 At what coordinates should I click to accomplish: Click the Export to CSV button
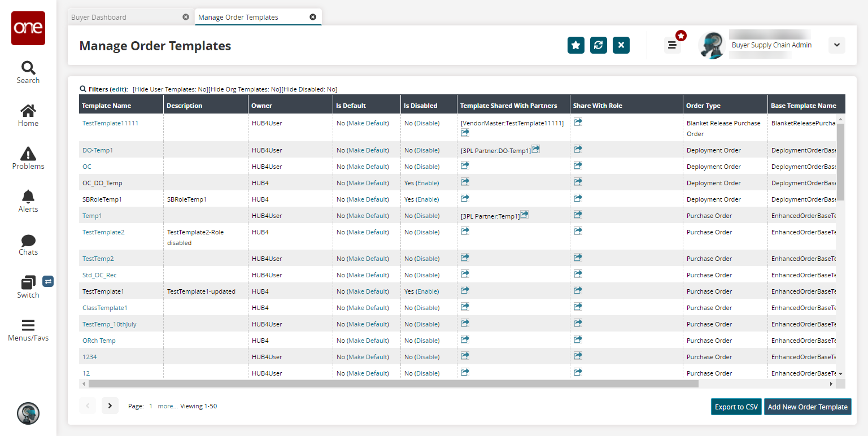(736, 407)
